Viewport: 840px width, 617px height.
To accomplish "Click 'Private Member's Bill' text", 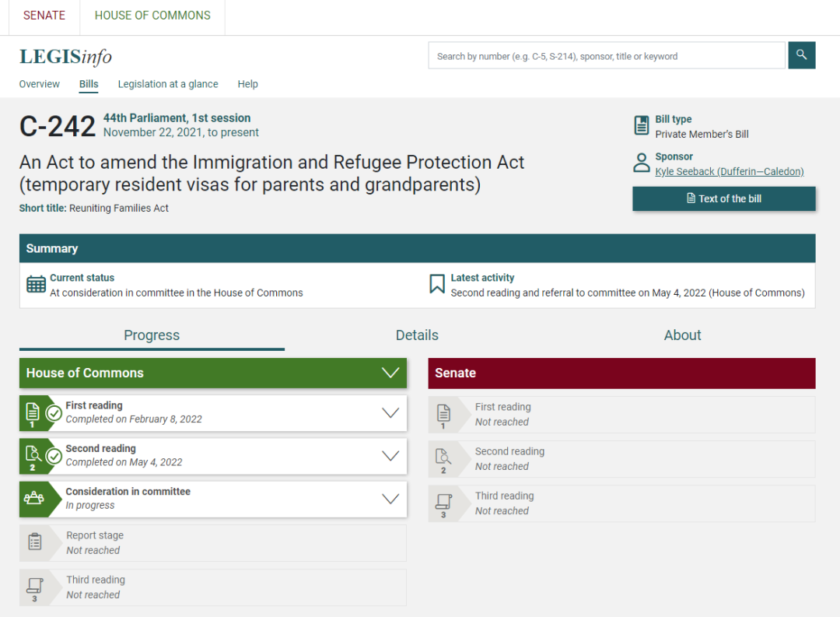I will pos(702,134).
